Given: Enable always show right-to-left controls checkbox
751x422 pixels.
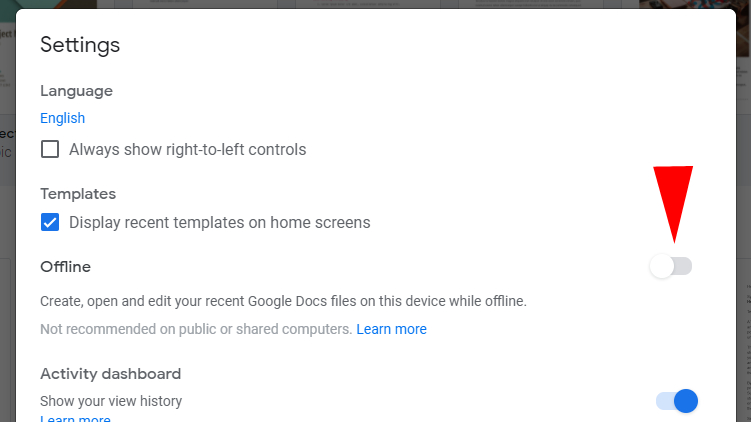Looking at the screenshot, I should (50, 150).
